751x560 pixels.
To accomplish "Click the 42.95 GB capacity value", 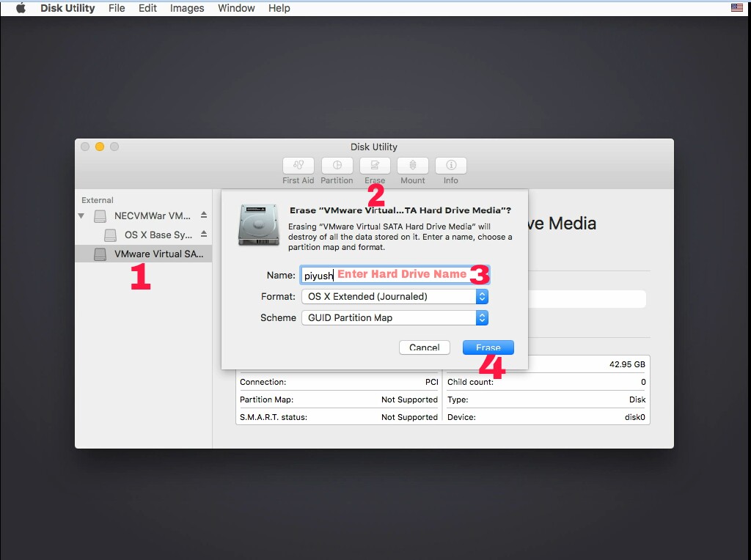I will [x=627, y=364].
